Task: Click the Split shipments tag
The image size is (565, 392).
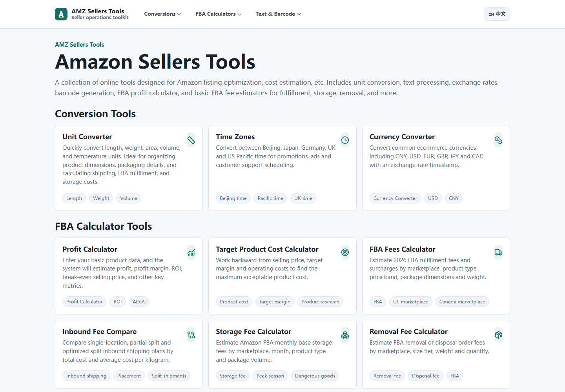Action: [x=169, y=376]
